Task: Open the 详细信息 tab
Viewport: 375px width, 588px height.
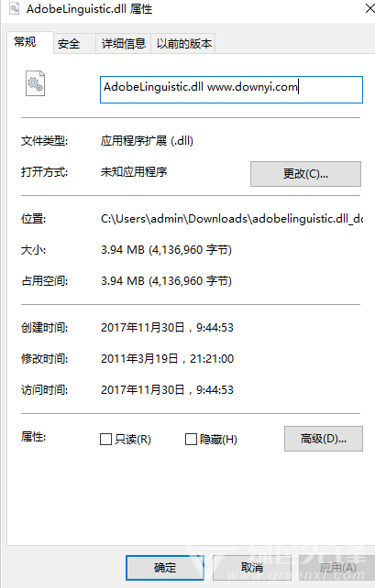Action: click(124, 44)
